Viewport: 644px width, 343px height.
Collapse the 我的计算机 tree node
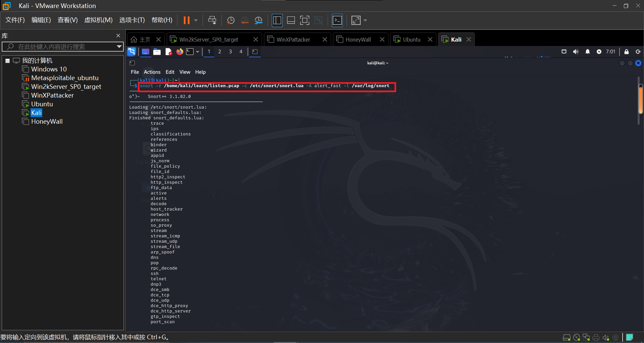pos(7,61)
